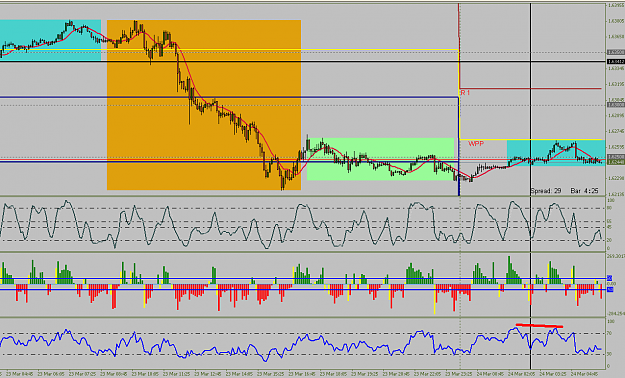Click the Bar 4:25 countdown text

(x=584, y=191)
